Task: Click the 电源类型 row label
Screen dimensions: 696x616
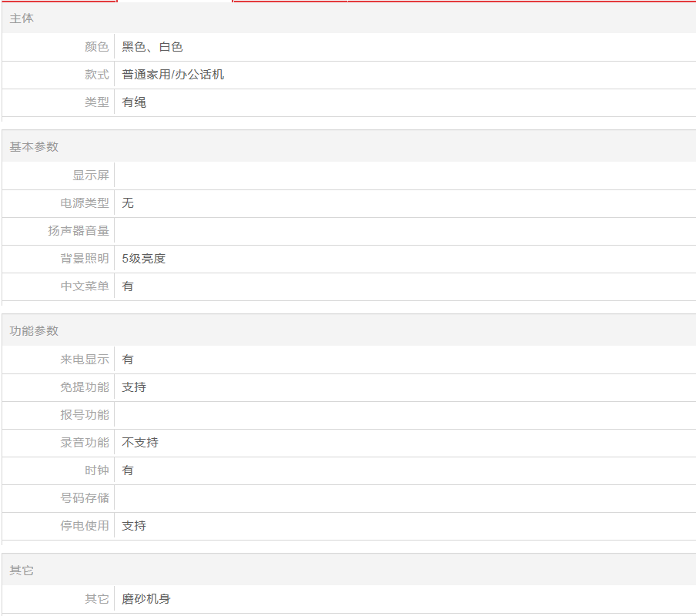Action: [x=85, y=203]
